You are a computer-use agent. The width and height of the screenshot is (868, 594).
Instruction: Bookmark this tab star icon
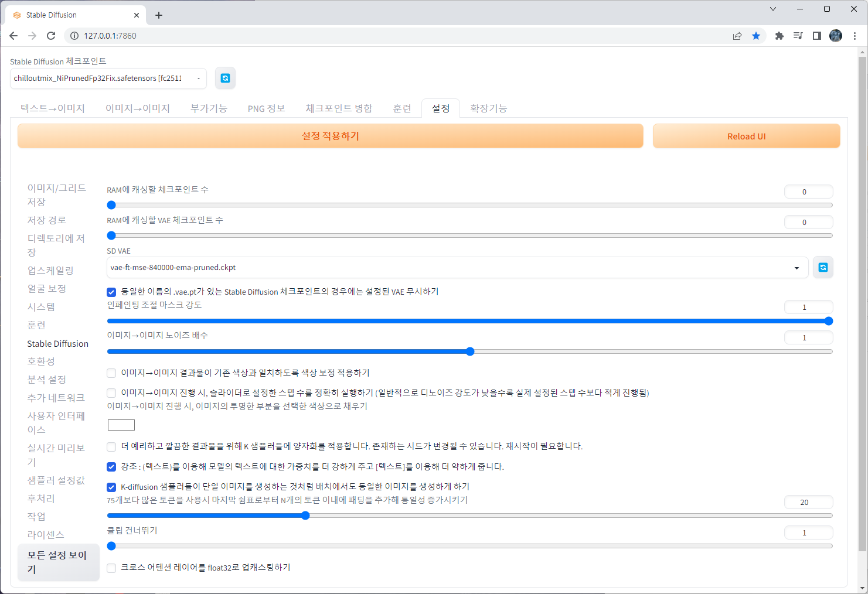pyautogui.click(x=756, y=36)
